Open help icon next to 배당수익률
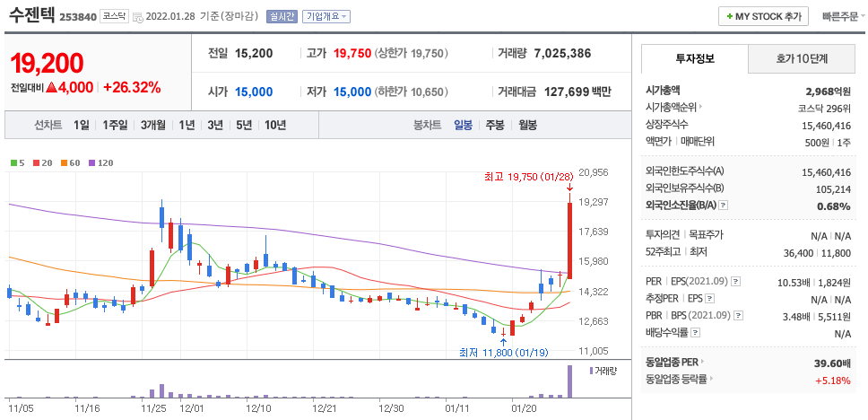The width and height of the screenshot is (868, 420). click(696, 333)
